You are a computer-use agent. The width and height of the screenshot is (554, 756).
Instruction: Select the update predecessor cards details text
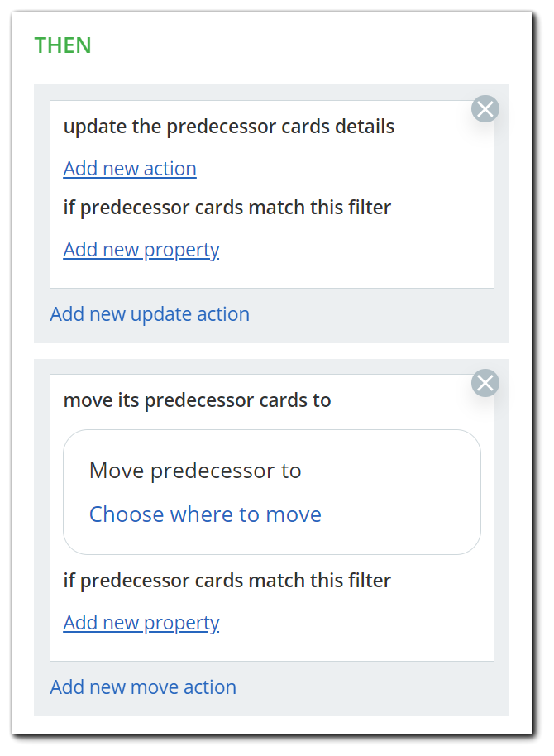click(x=229, y=127)
